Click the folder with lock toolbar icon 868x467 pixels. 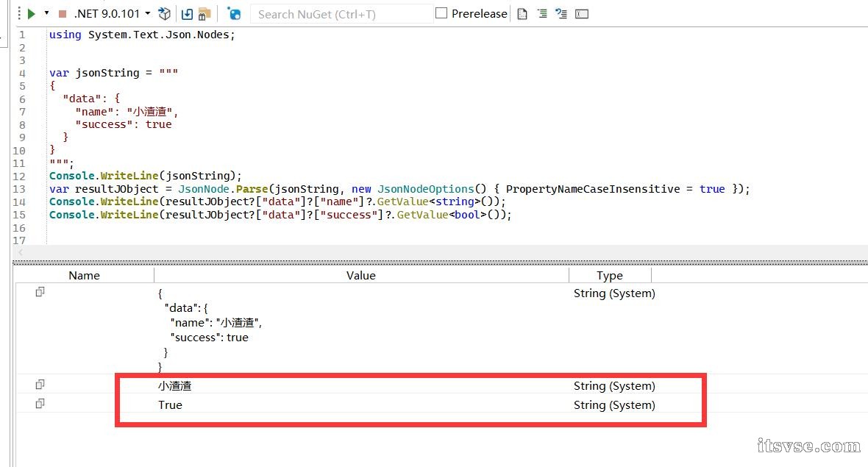pyautogui.click(x=204, y=14)
